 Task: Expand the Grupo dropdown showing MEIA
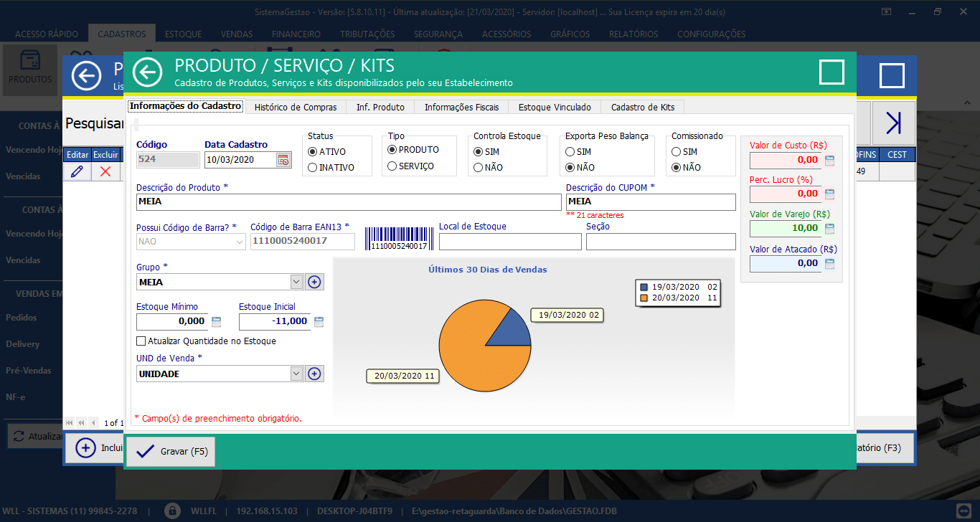coord(296,282)
